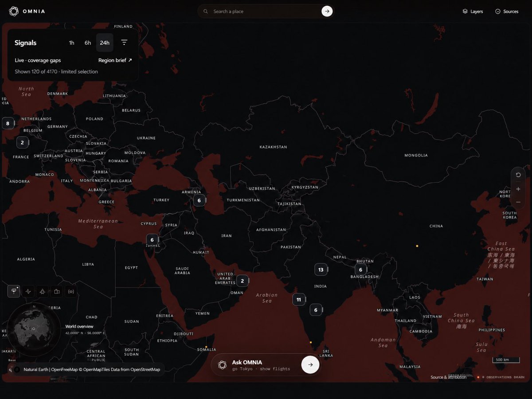Click the 'Live · coverage gaps' status text

38,60
